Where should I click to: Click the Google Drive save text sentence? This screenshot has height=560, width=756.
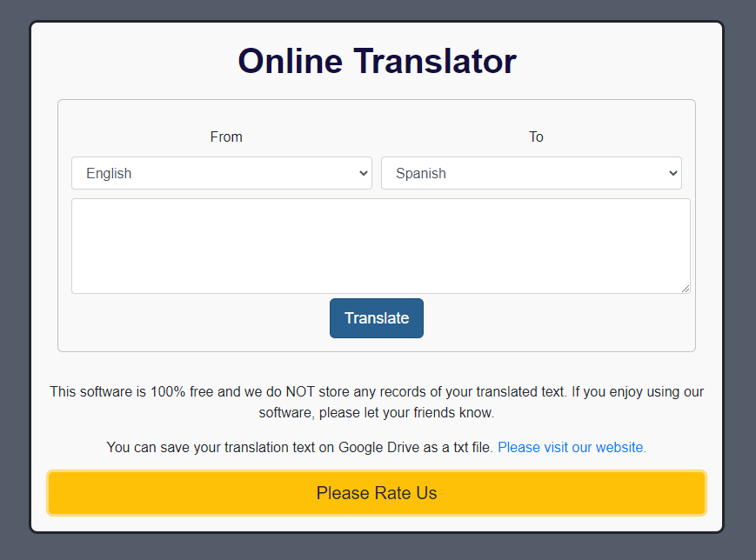point(300,447)
